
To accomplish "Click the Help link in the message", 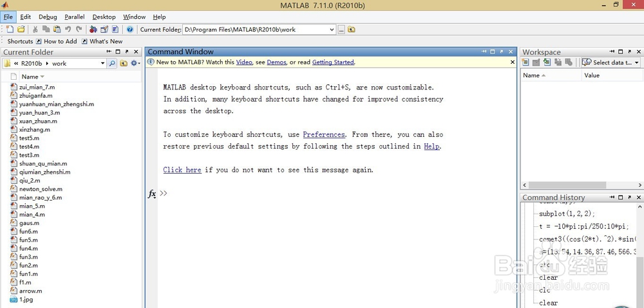I will [x=431, y=147].
